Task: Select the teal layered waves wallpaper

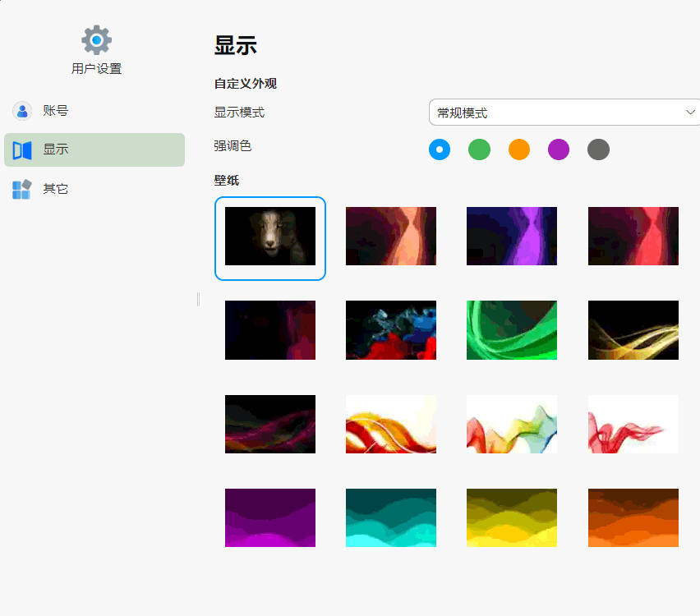Action: (x=391, y=517)
